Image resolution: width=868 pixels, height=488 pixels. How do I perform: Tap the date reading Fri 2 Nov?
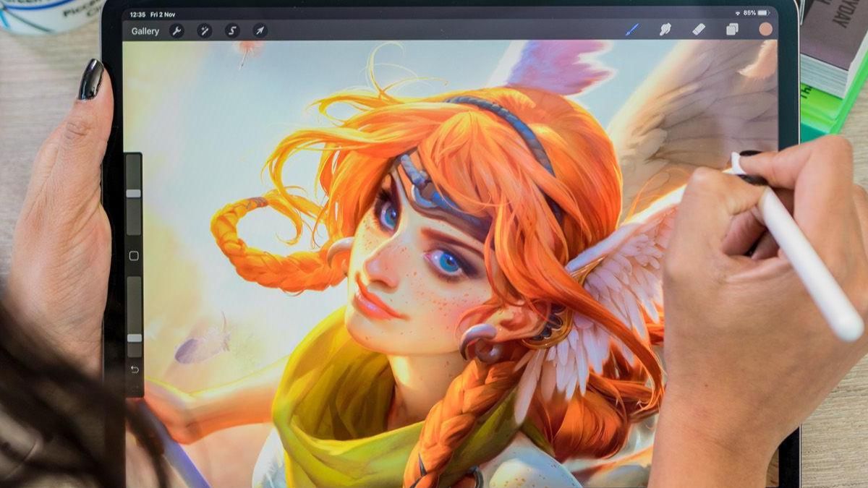162,14
